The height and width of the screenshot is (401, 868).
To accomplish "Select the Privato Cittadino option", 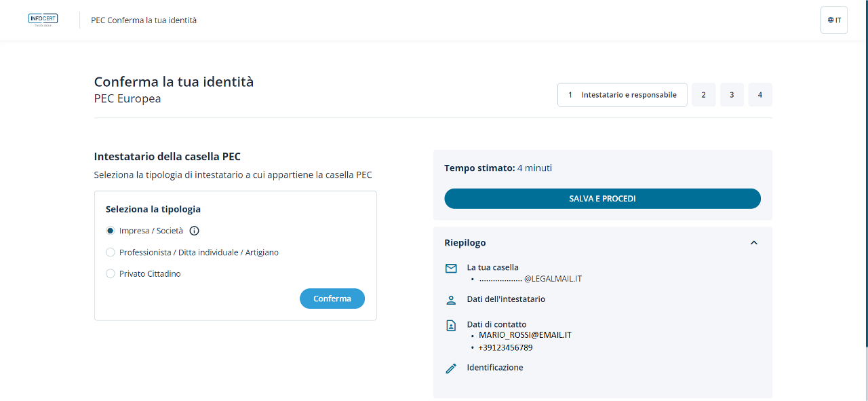I will (x=111, y=274).
